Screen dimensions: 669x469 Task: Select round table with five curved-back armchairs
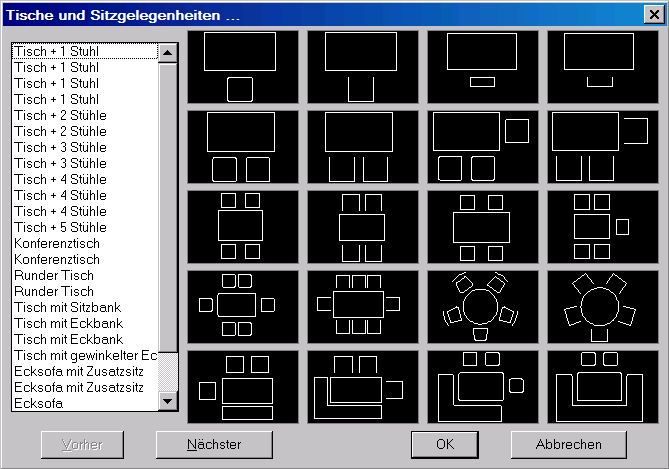[483, 307]
